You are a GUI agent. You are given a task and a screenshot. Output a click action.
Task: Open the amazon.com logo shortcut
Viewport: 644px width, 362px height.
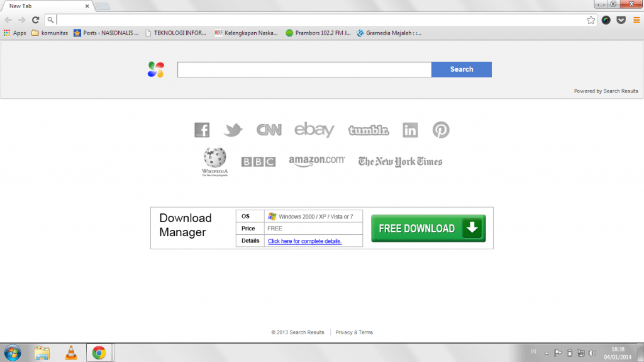click(317, 161)
